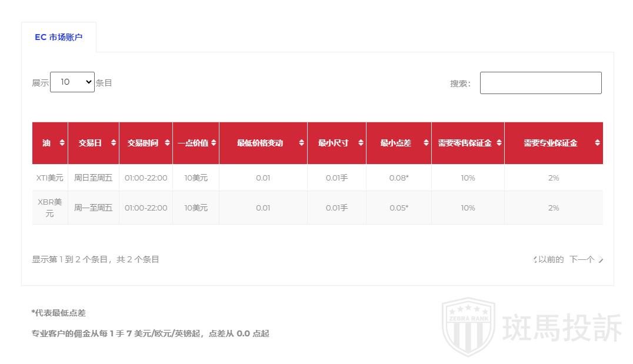The image size is (633, 364).
Task: Sort by 最低价格变动 column sort icon
Action: click(301, 143)
